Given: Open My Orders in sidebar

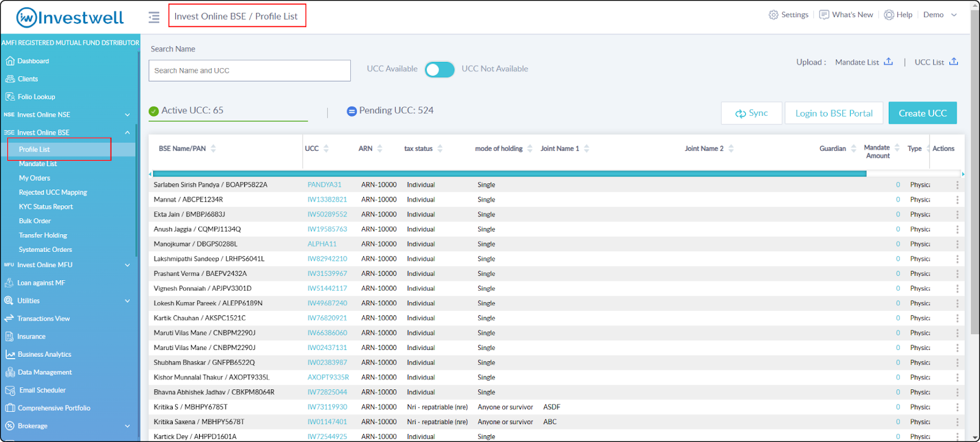Looking at the screenshot, I should pyautogui.click(x=34, y=178).
